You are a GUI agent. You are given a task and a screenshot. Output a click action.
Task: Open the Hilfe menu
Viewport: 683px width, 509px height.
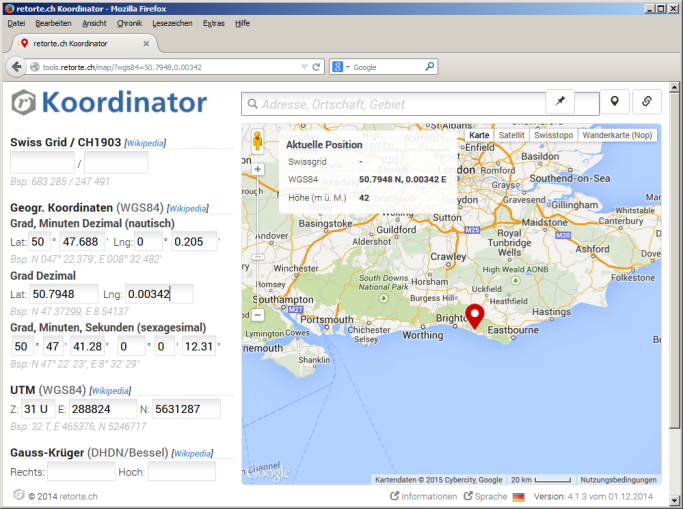(x=242, y=24)
